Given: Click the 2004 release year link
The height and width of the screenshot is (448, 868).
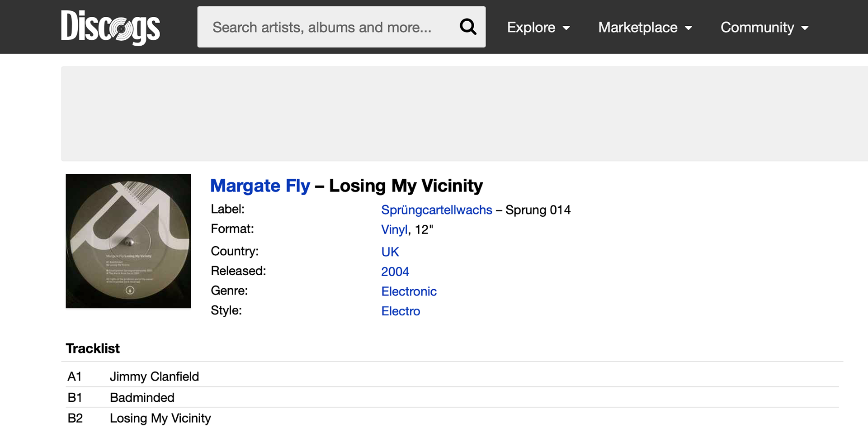Looking at the screenshot, I should 395,272.
